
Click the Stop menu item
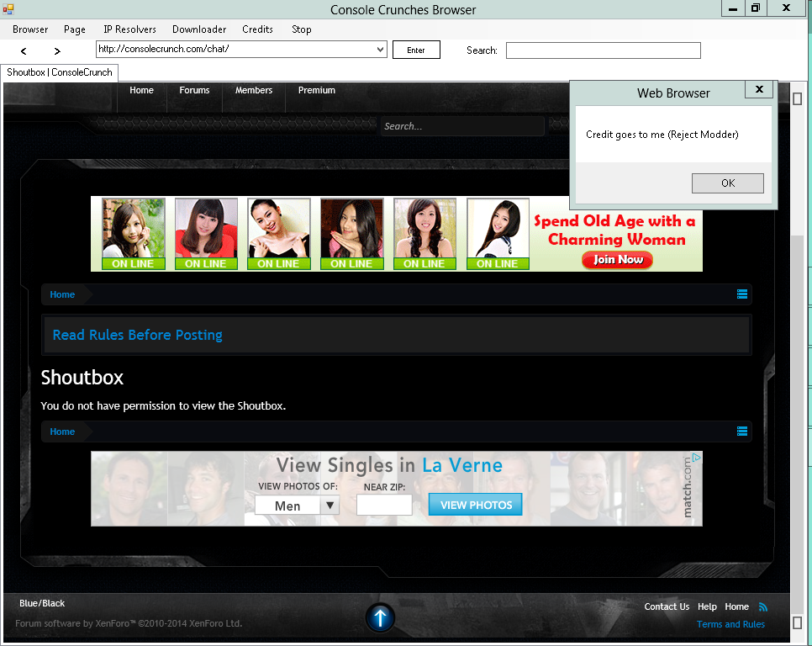pos(302,29)
